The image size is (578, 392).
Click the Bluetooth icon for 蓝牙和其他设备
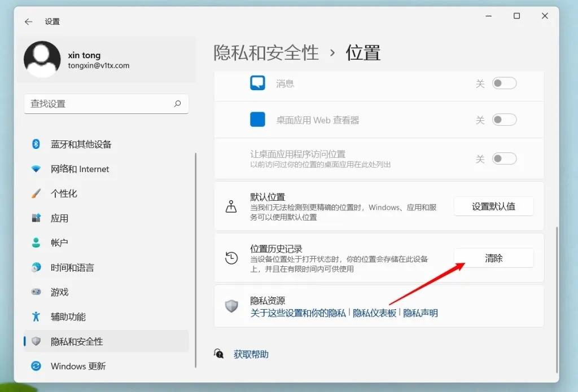[x=36, y=144]
